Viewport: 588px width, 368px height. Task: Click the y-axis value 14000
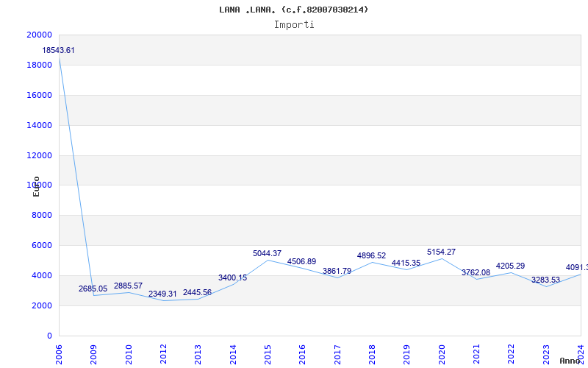[x=40, y=125]
